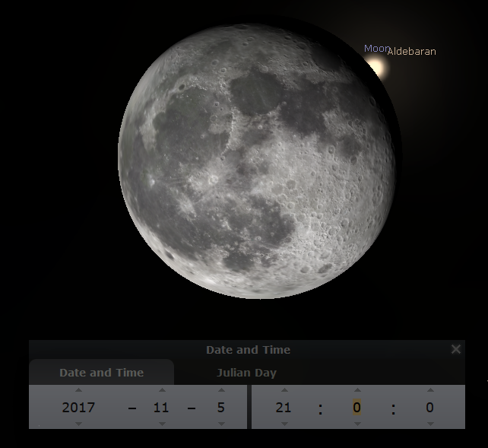Select the star Aldebaran beside the Moon
This screenshot has height=448, width=488.
378,68
